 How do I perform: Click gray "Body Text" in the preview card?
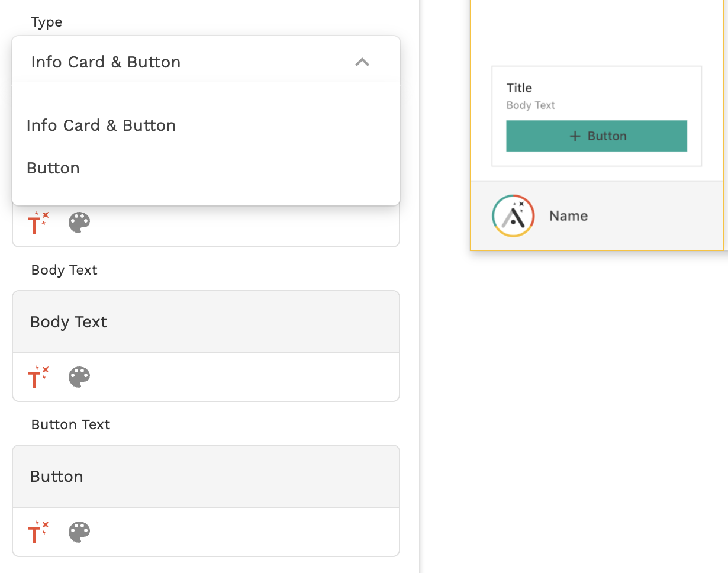(530, 105)
